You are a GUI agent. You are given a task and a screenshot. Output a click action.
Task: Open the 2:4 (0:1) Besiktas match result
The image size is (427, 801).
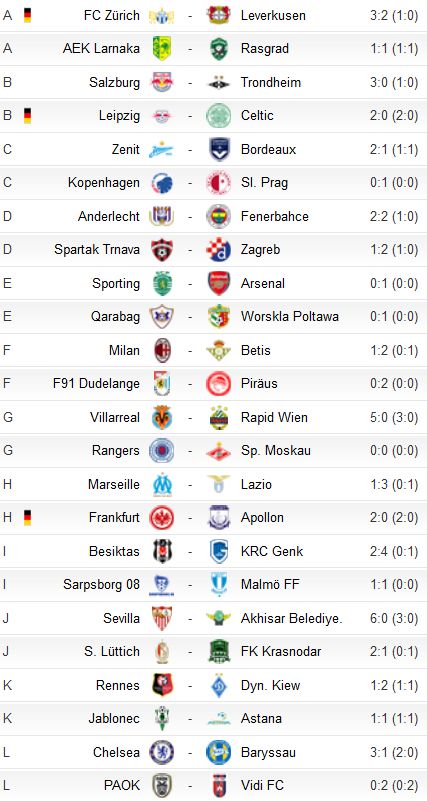(x=394, y=552)
